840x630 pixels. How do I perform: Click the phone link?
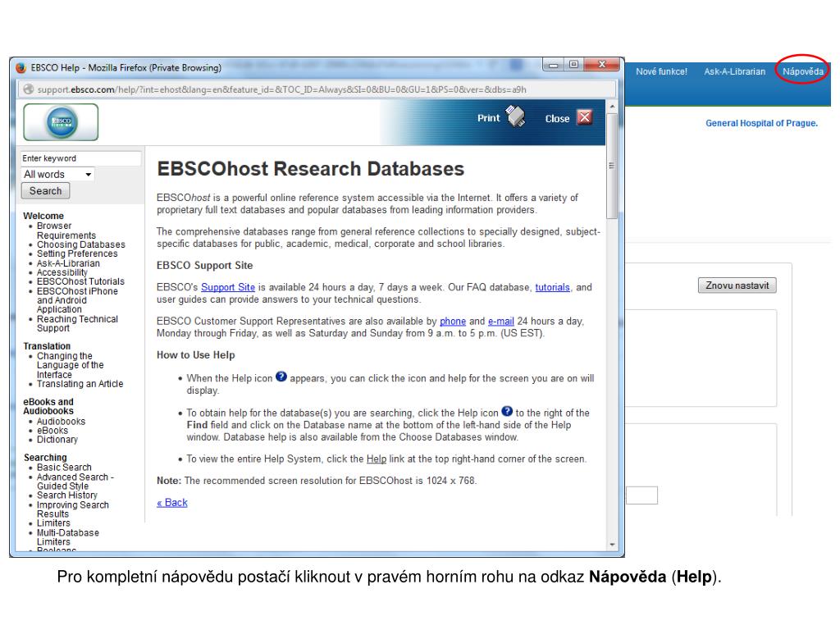(x=453, y=321)
